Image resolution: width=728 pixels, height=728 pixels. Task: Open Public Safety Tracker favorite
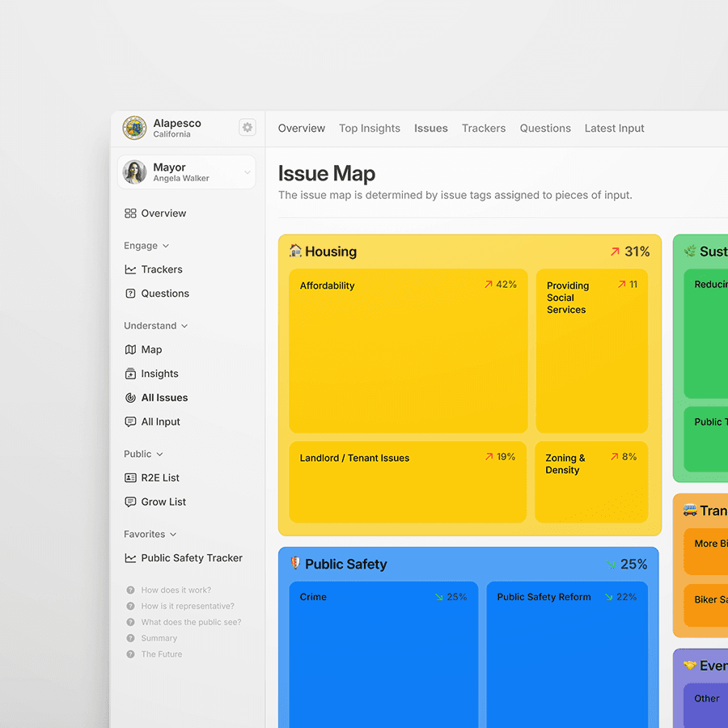tap(184, 558)
